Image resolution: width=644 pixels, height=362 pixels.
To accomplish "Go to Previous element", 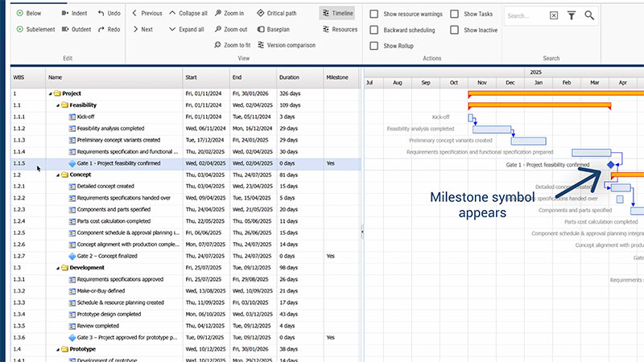I will pos(147,13).
